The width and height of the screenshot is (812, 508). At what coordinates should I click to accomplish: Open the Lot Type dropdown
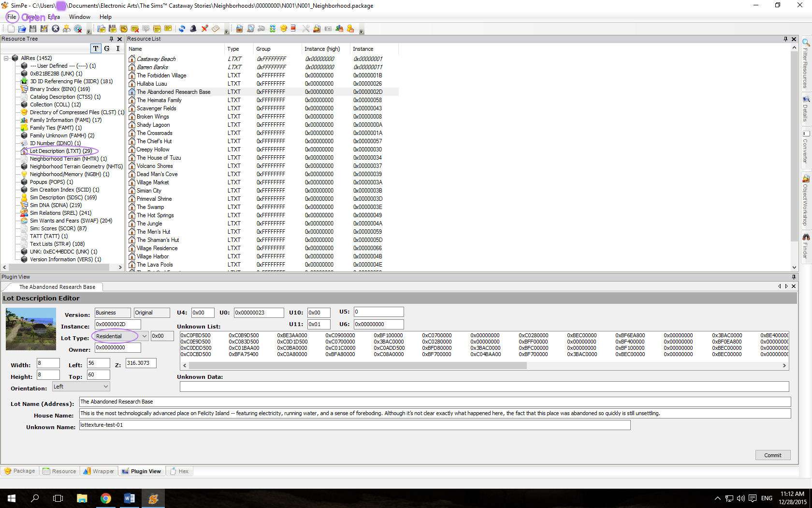pos(144,336)
